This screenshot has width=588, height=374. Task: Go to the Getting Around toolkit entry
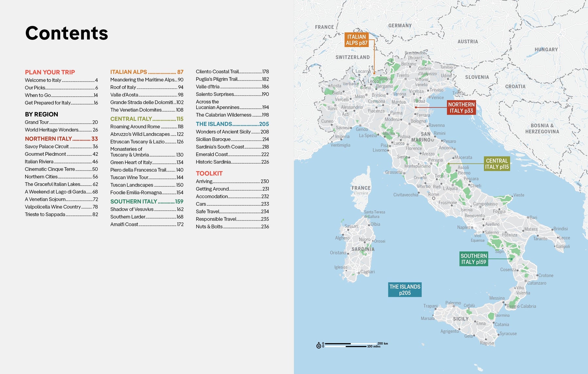click(232, 189)
